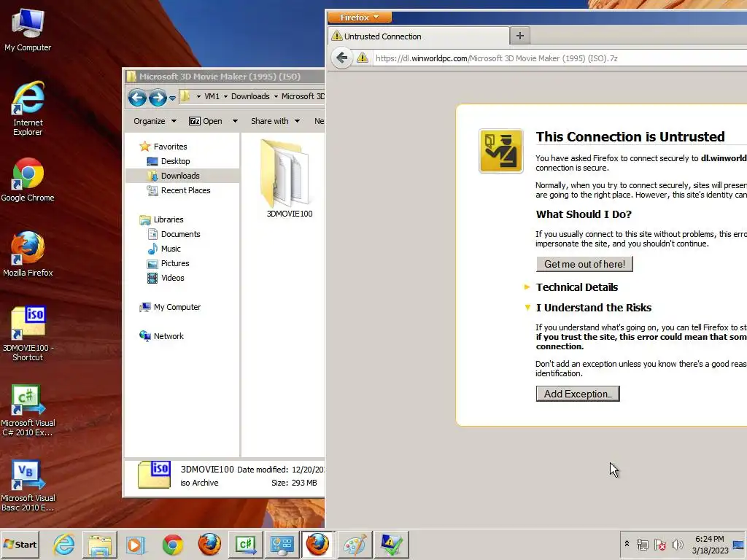Image resolution: width=747 pixels, height=560 pixels.
Task: Open the Firefox application menu button
Action: [x=360, y=17]
